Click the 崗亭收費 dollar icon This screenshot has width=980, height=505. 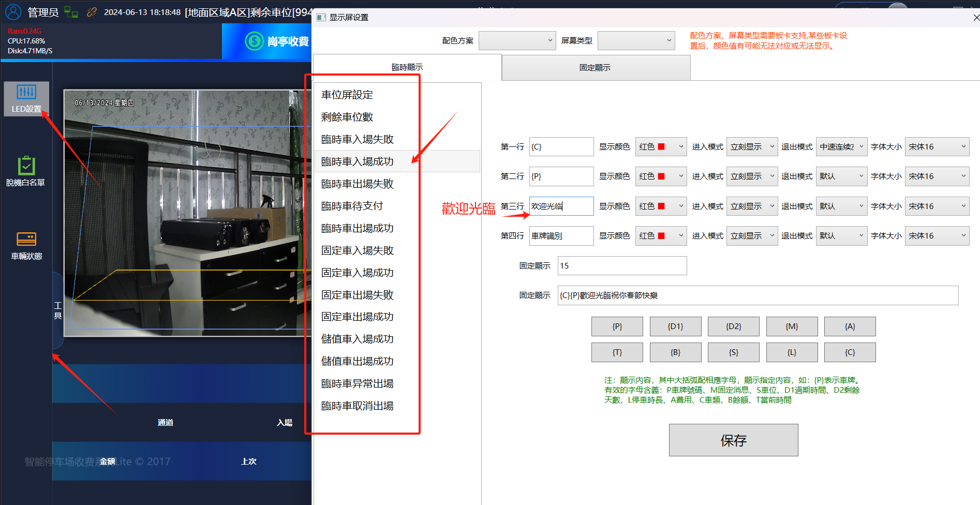point(254,41)
